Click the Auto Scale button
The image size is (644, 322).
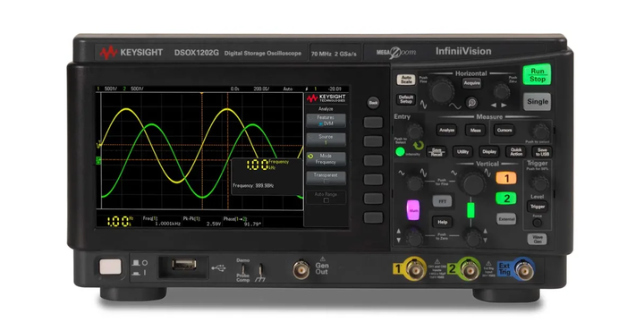[x=406, y=80]
